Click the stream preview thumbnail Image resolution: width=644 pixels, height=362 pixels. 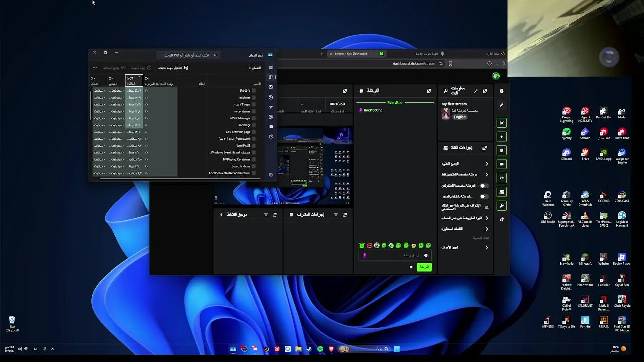click(x=283, y=166)
